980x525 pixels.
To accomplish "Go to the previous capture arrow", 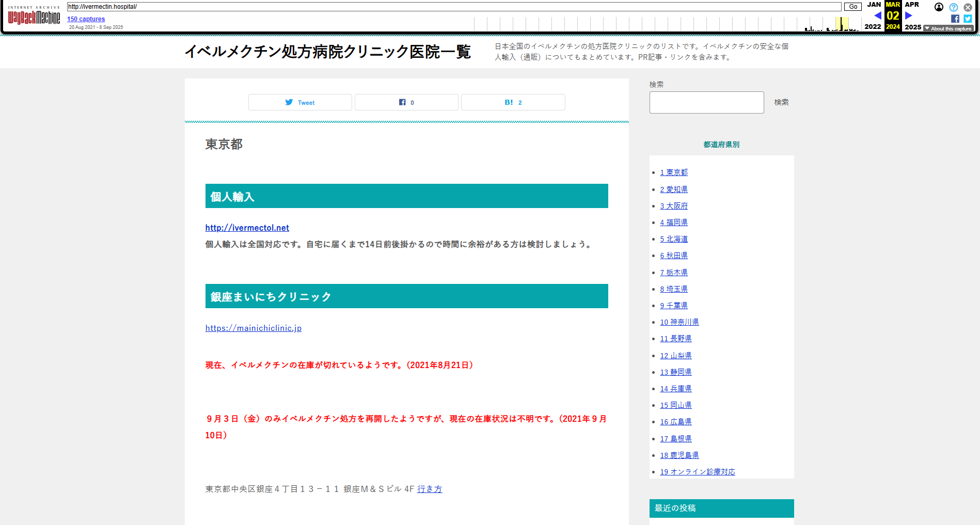I will [877, 15].
